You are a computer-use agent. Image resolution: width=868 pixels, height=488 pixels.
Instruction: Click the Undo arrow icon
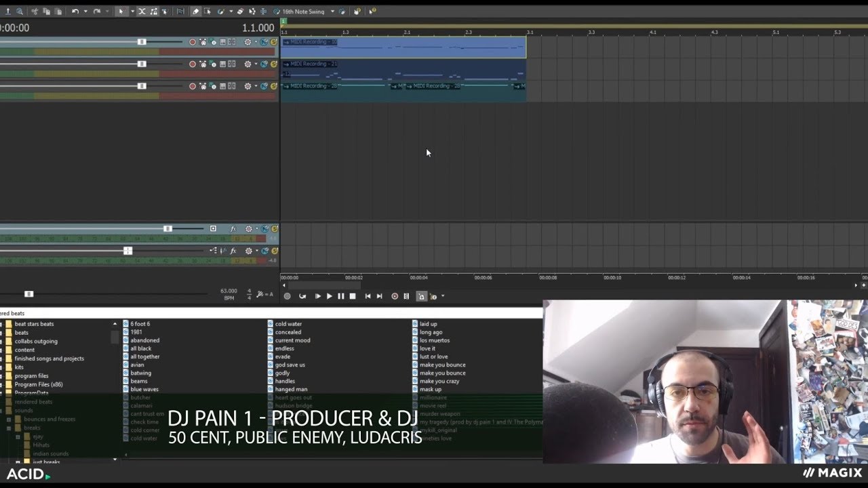(x=75, y=12)
